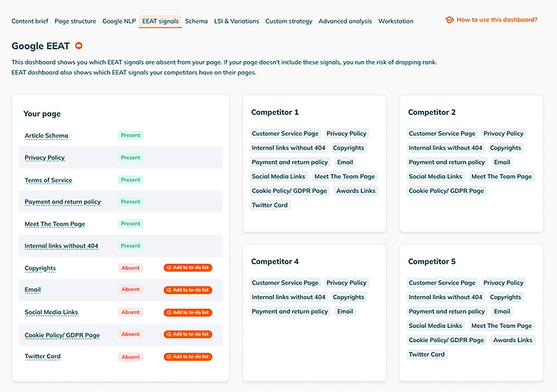Add Email signal to the to-do list

[x=188, y=290]
